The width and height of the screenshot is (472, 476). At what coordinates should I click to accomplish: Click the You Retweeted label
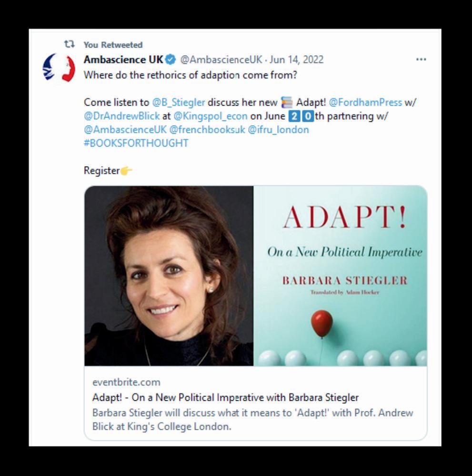click(113, 45)
